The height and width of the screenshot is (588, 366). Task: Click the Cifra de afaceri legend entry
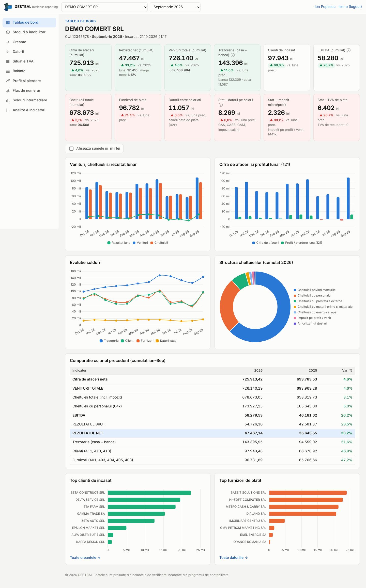click(265, 243)
